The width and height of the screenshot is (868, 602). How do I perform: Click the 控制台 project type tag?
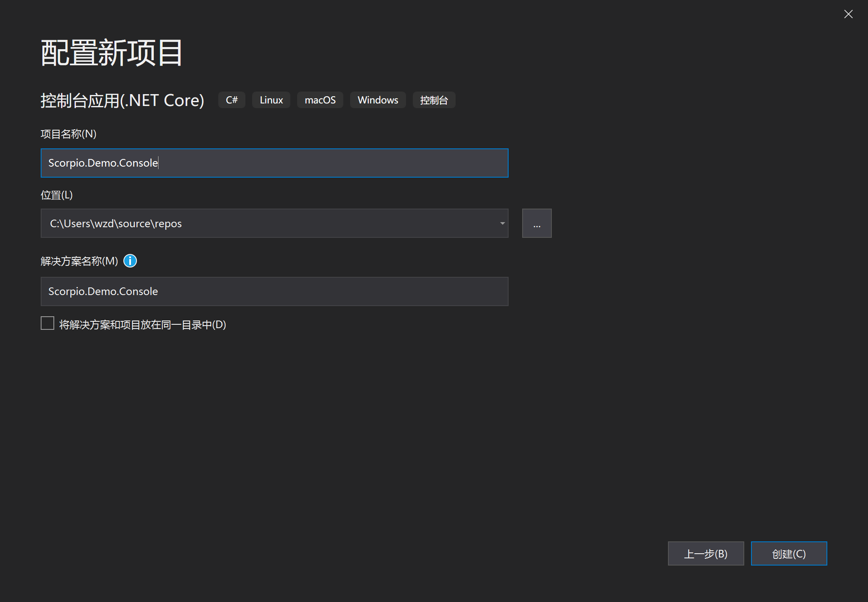tap(434, 100)
